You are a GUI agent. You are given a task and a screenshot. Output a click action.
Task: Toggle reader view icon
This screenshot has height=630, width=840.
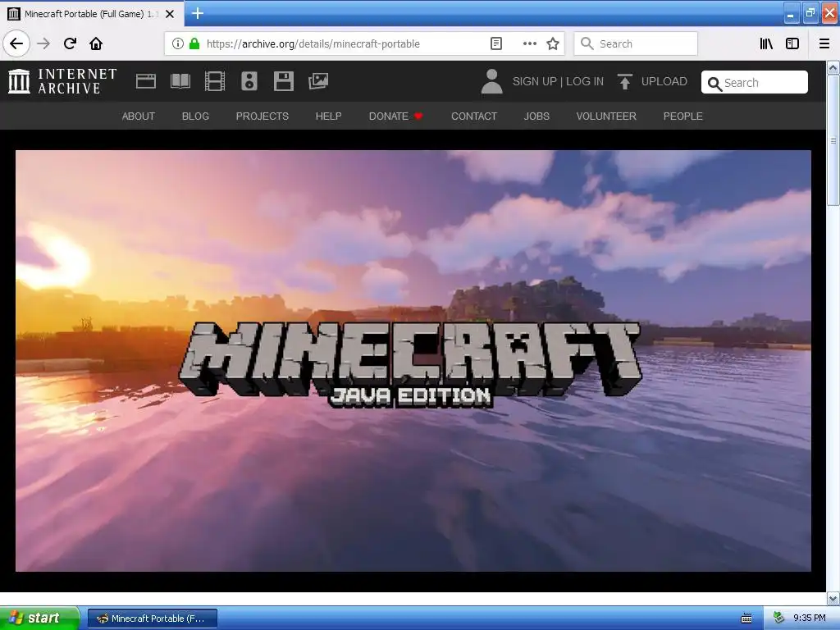coord(496,43)
